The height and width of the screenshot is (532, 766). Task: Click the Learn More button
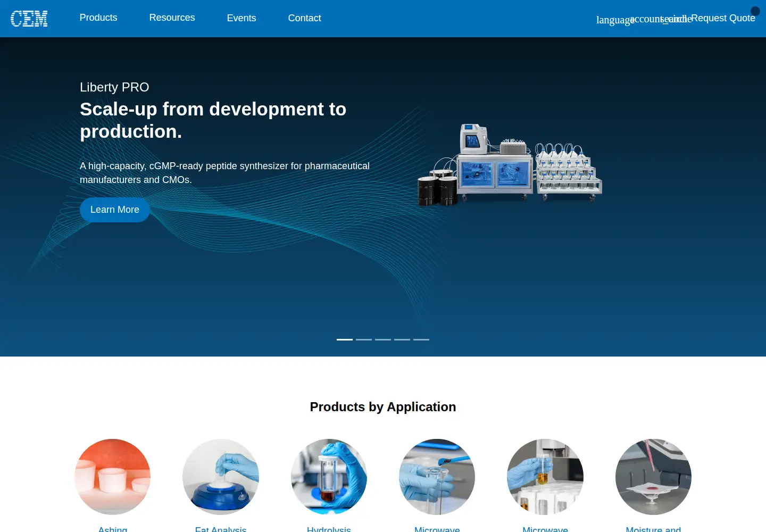(115, 210)
